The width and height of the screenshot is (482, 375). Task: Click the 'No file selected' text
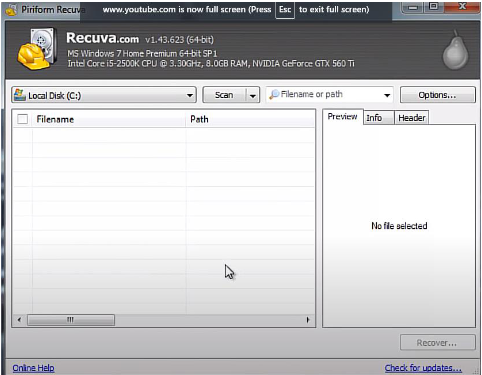click(399, 226)
